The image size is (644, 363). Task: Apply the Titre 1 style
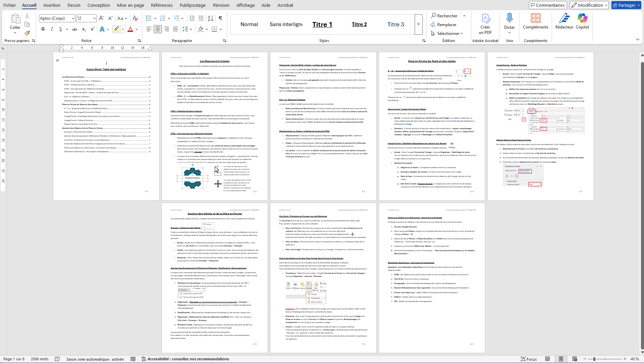pyautogui.click(x=322, y=24)
